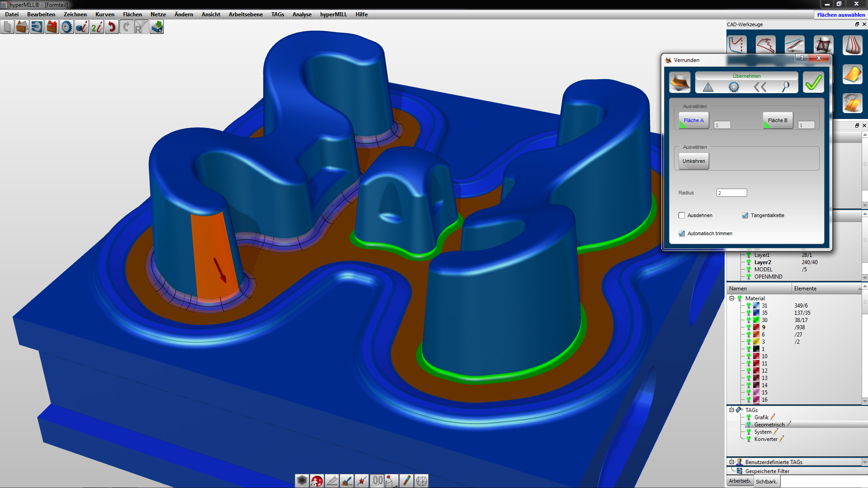
Task: Collapse Benutzerdefinierte TAGs section
Action: coord(731,462)
